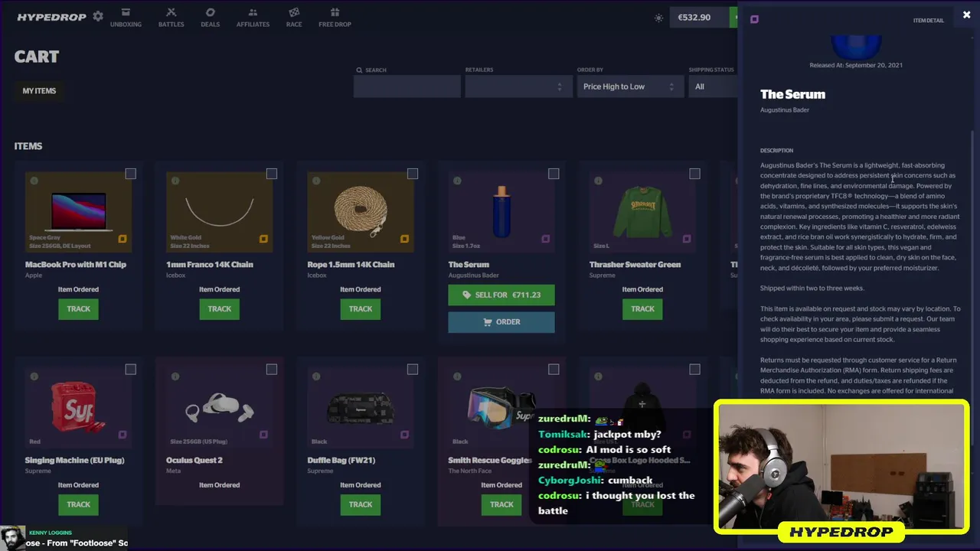The image size is (980, 551).
Task: Track the 1mm Franco 14K Chain order
Action: (x=219, y=308)
